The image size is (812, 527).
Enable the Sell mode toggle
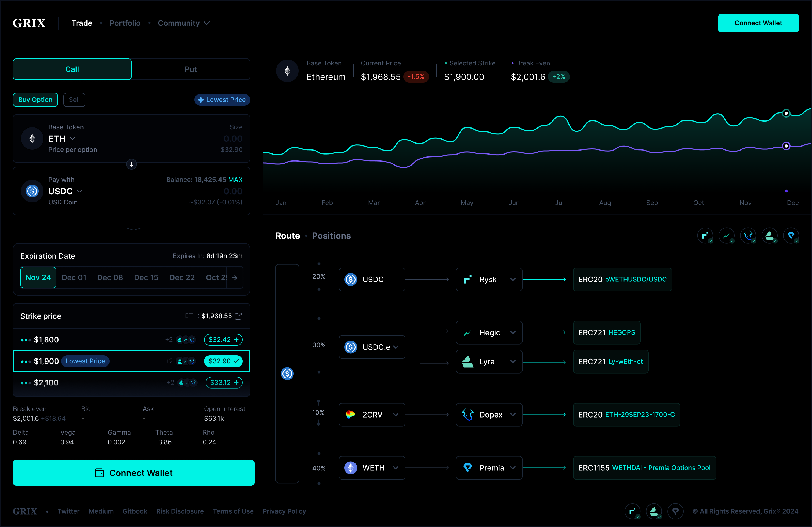click(x=74, y=100)
